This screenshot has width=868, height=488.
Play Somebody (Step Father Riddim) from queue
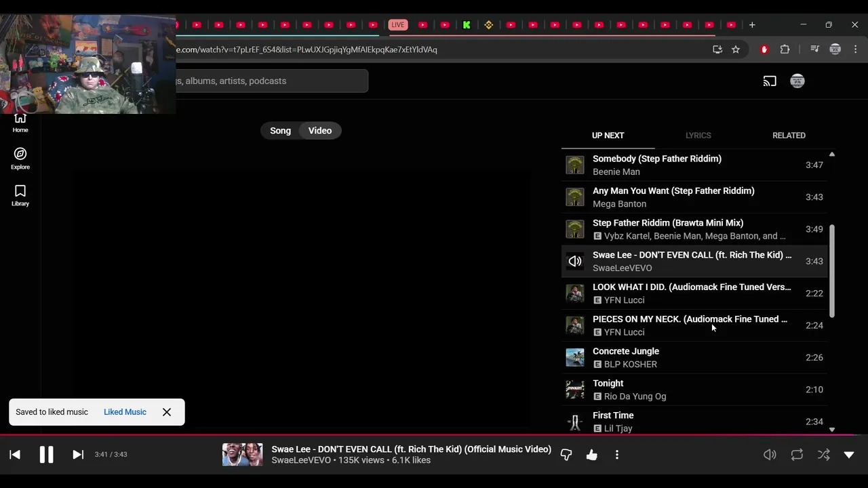(x=694, y=165)
